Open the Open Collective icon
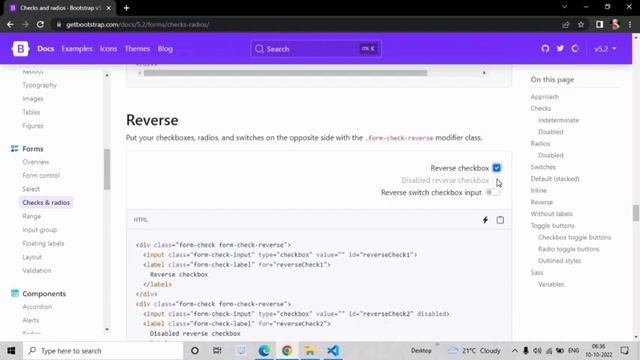The image size is (640, 360). (575, 49)
